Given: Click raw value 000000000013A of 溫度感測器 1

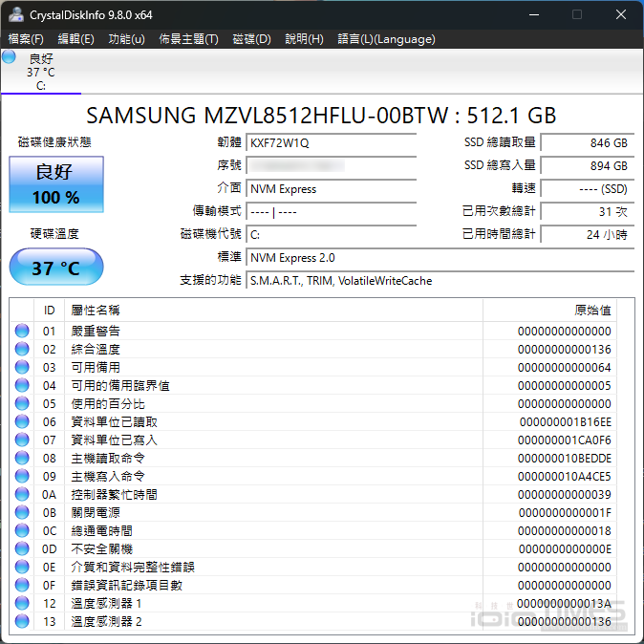Looking at the screenshot, I should 564,603.
